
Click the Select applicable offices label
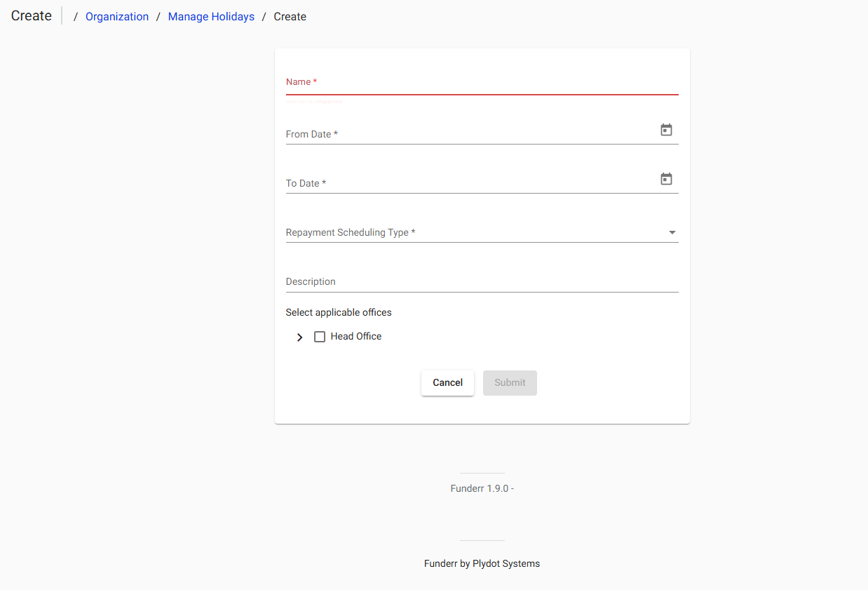pos(339,312)
